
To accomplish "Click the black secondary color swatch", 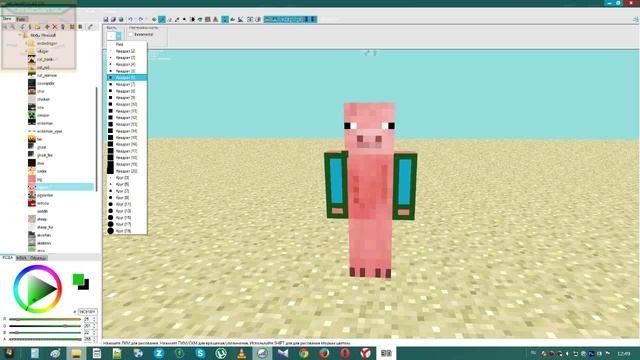I will click(85, 286).
